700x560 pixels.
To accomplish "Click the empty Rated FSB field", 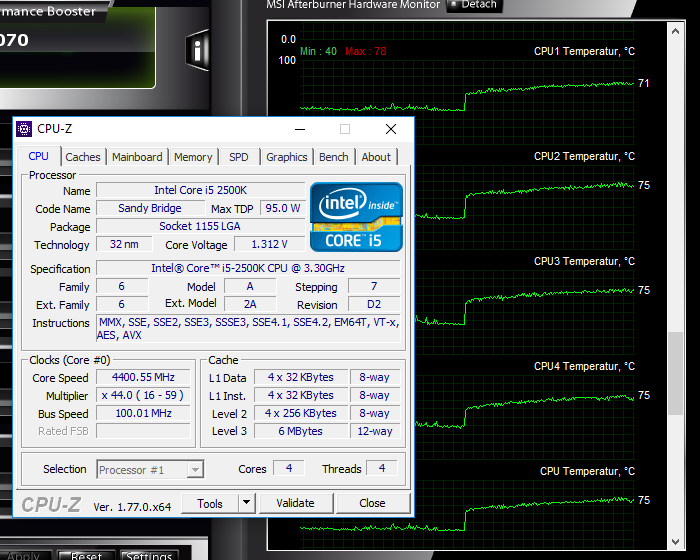I will (x=143, y=431).
